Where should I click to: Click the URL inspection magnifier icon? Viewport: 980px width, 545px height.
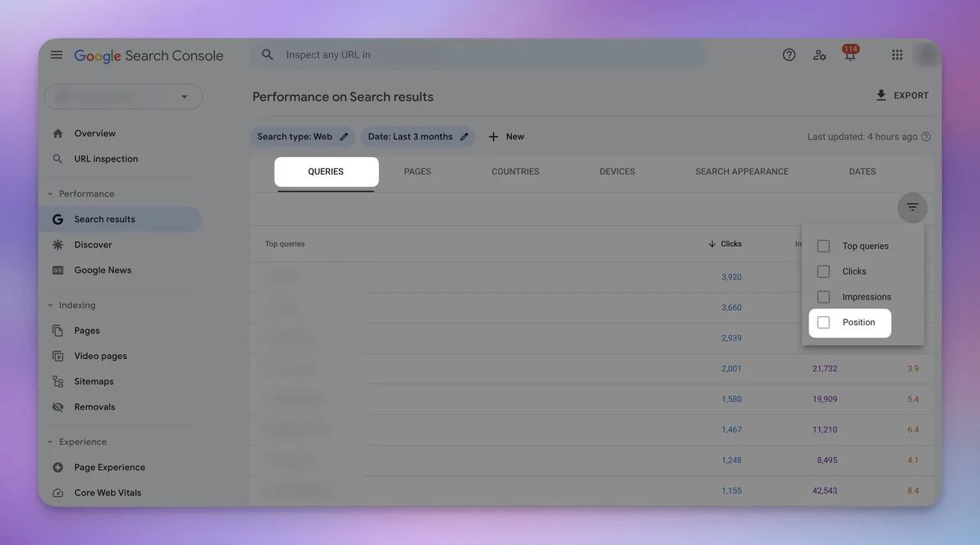click(x=57, y=159)
